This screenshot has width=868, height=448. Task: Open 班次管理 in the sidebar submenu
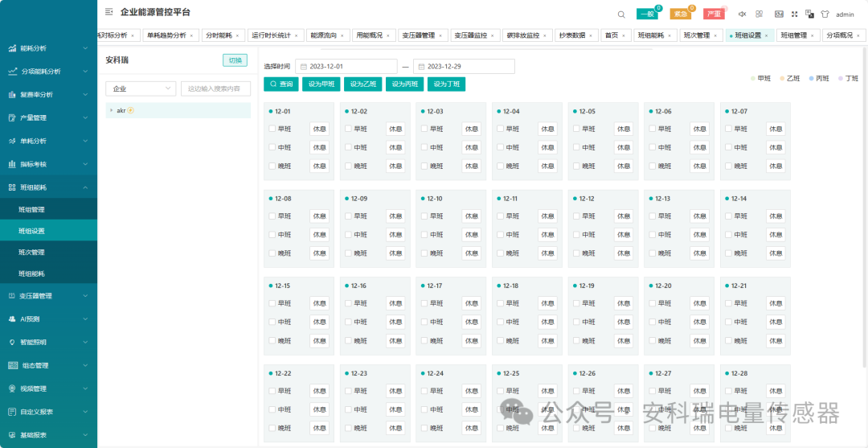point(49,252)
